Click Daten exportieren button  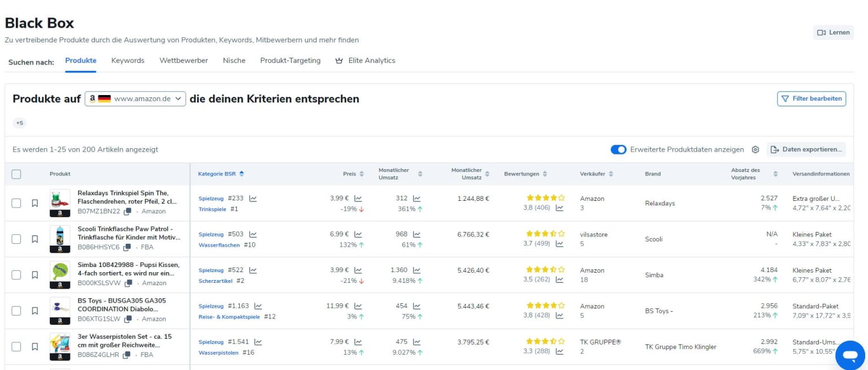coord(806,150)
